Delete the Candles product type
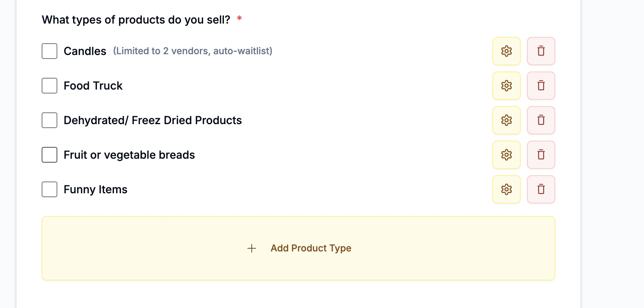Image resolution: width=644 pixels, height=308 pixels. tap(541, 51)
